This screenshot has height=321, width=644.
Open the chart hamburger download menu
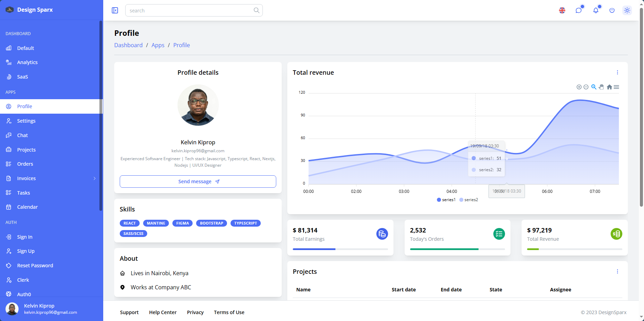(616, 87)
